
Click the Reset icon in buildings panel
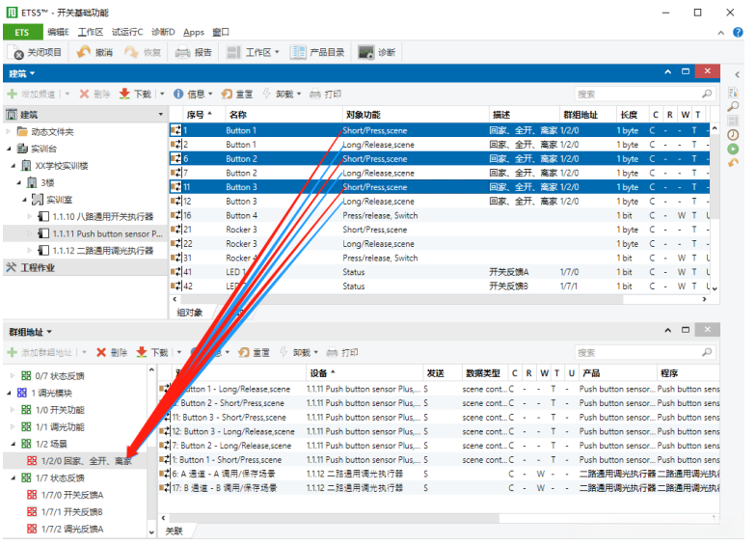[x=227, y=95]
